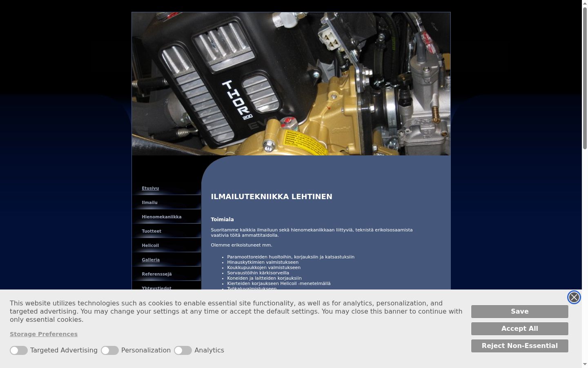
Task: Accept all cookies
Action: pos(520,329)
